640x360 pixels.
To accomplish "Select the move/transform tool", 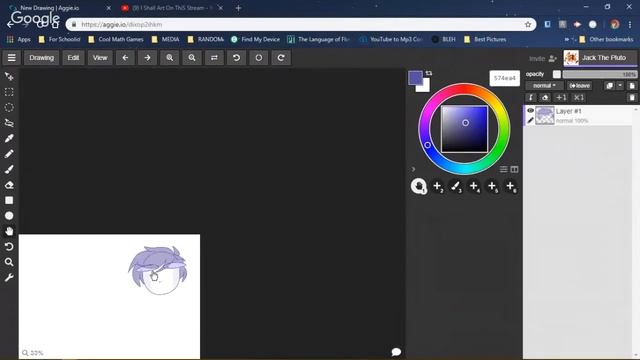I will pos(9,76).
